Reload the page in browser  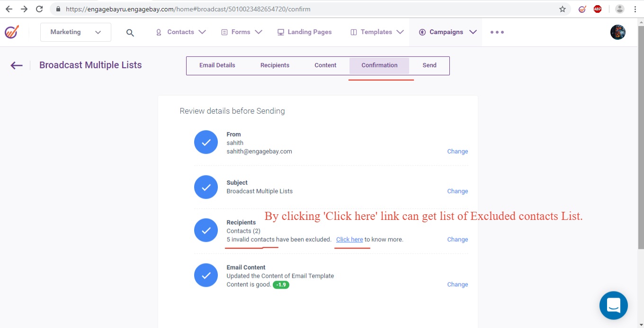[40, 9]
